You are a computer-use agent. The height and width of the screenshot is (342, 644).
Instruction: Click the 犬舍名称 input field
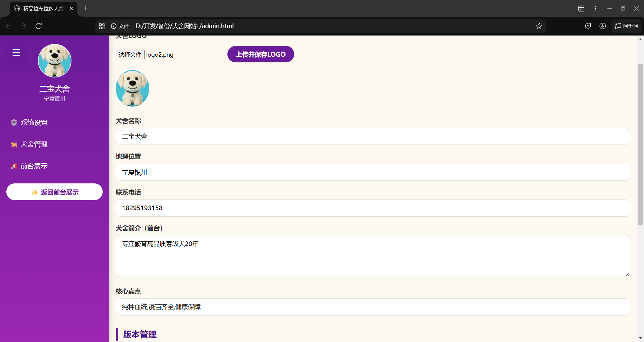pos(372,136)
